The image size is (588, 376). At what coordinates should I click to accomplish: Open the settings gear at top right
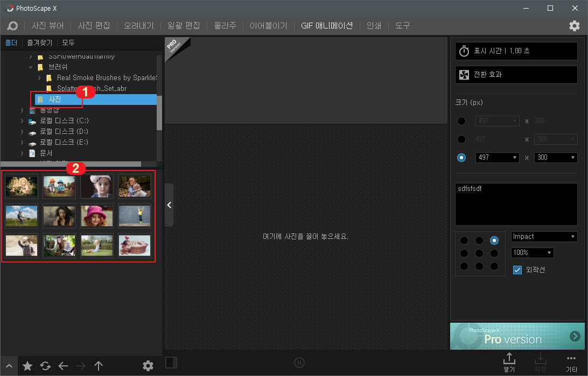coord(574,25)
